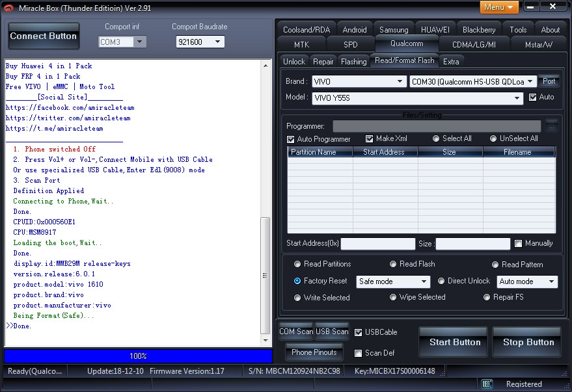Image resolution: width=572 pixels, height=392 pixels.
Task: Switch to the MTK tab
Action: (302, 44)
